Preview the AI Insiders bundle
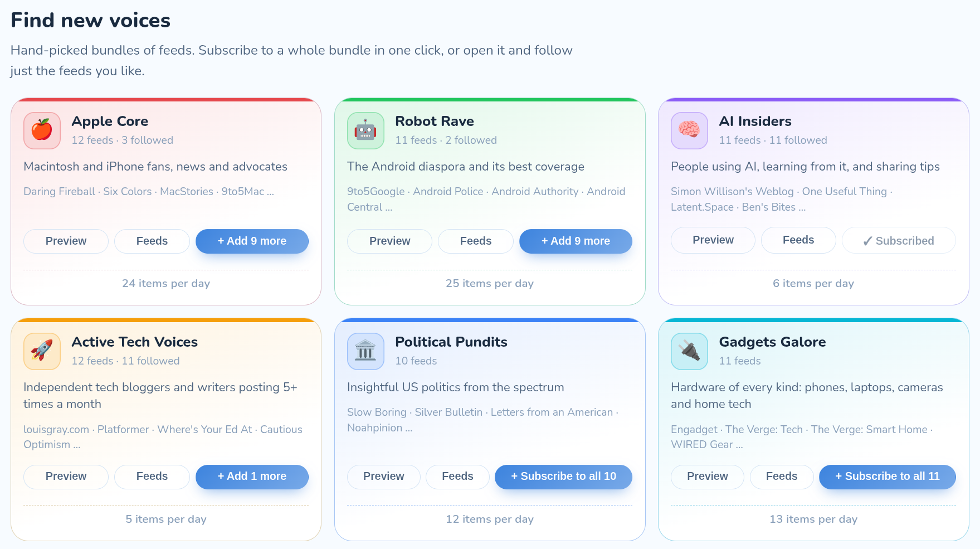Viewport: 980px width, 549px height. [x=713, y=240]
